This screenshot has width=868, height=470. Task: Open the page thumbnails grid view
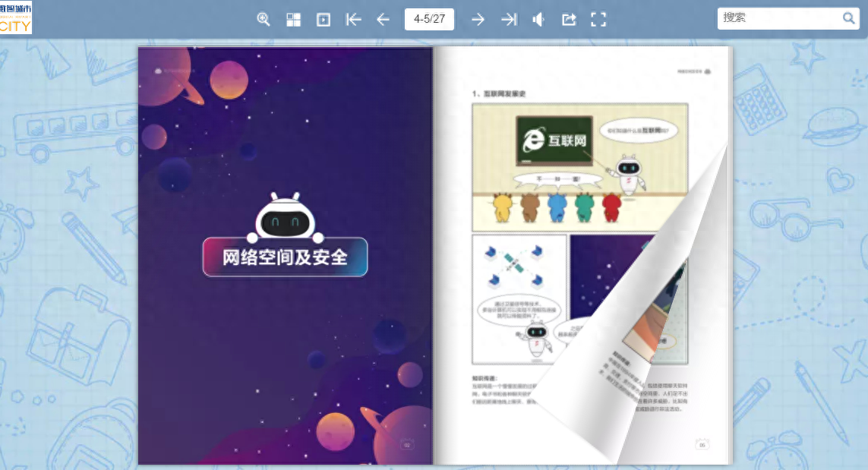click(x=293, y=19)
